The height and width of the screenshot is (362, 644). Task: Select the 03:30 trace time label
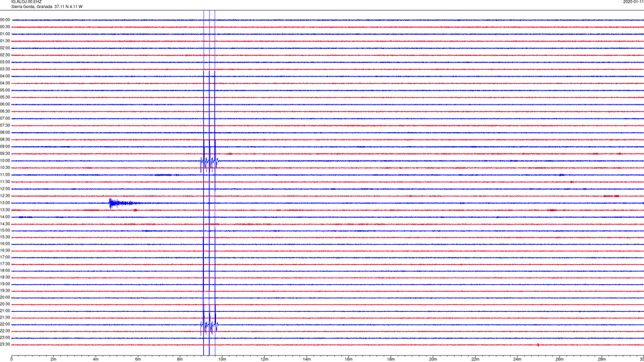5,69
